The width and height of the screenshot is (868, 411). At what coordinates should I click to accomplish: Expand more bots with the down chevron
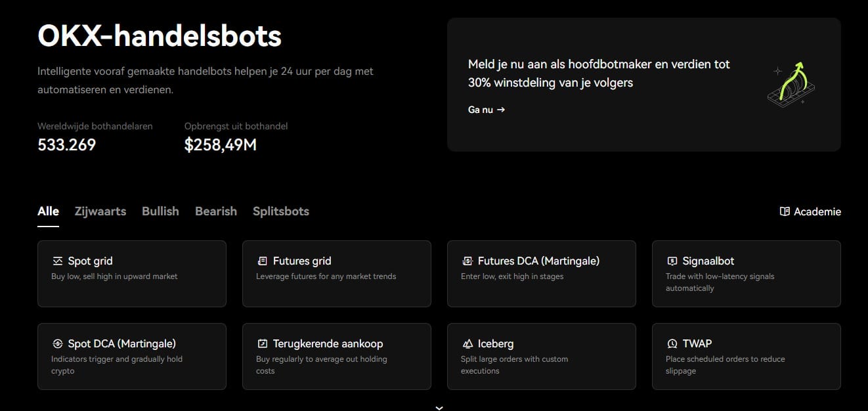coord(439,407)
